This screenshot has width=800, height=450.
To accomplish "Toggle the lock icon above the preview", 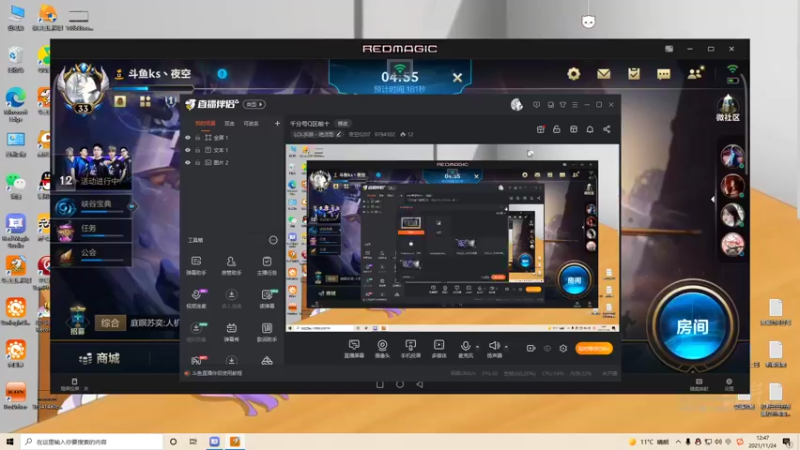I will [x=557, y=130].
